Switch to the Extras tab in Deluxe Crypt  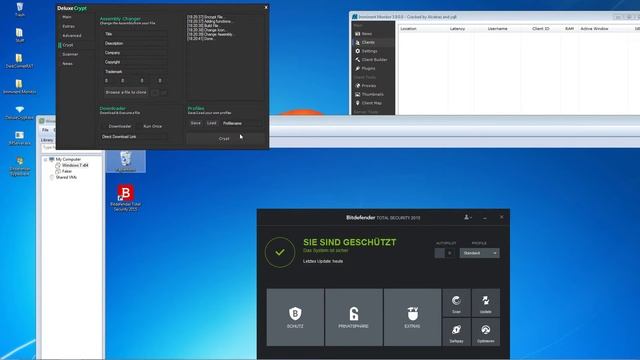click(69, 27)
